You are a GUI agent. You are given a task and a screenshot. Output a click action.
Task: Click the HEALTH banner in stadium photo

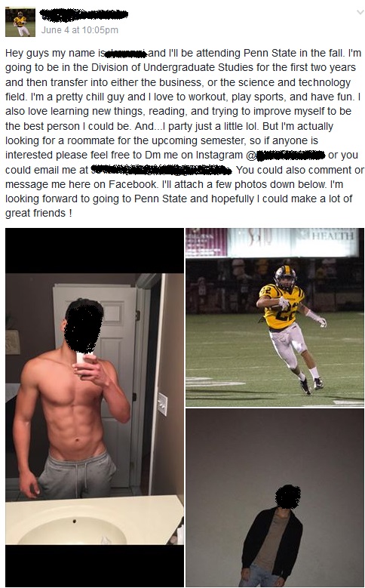point(332,236)
